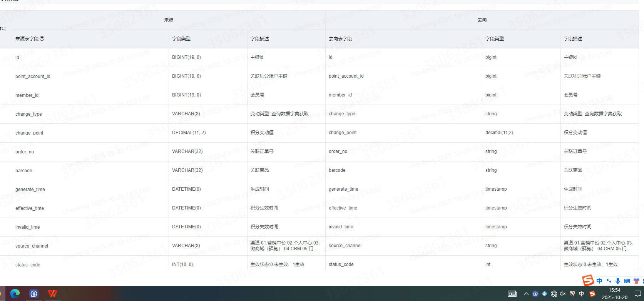Select the source point_account_id field cell

pos(33,76)
